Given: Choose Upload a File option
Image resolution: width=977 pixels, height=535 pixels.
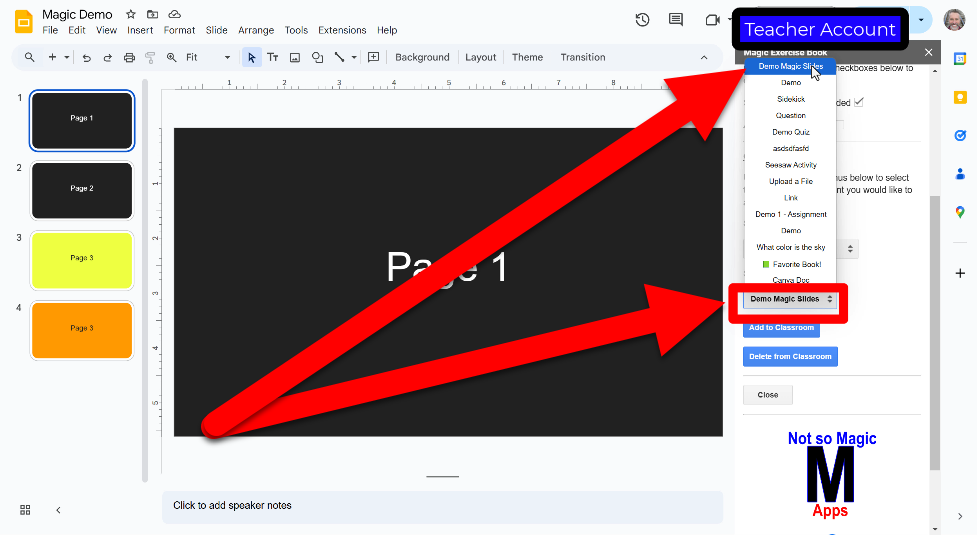Looking at the screenshot, I should (790, 181).
